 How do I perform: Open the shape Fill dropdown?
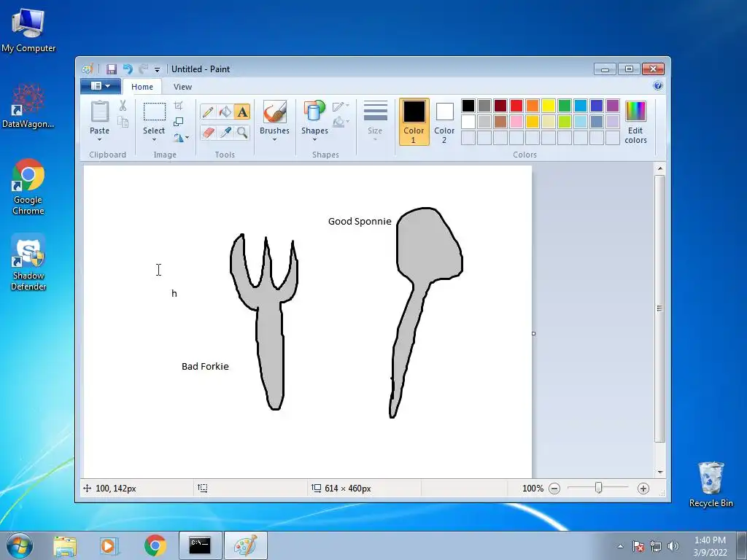point(341,122)
